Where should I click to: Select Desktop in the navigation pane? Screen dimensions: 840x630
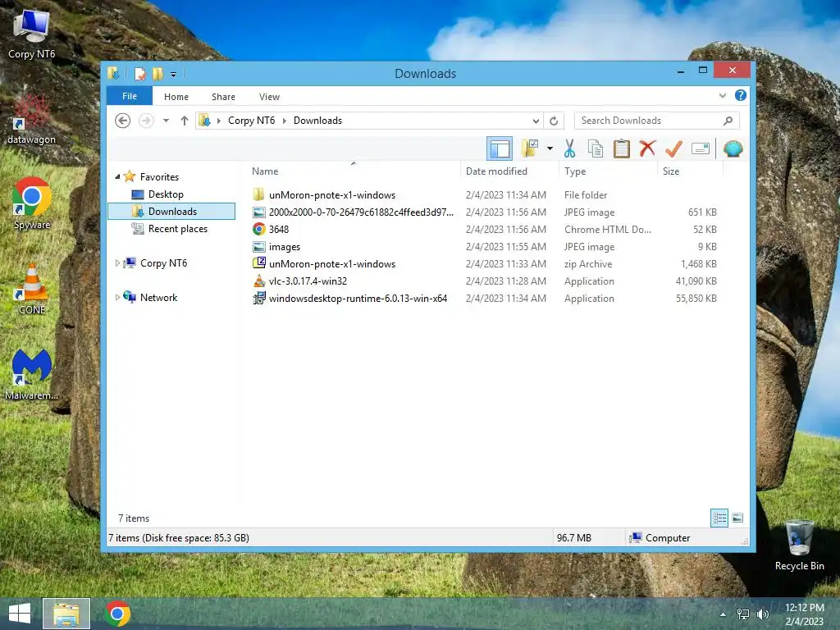point(166,194)
